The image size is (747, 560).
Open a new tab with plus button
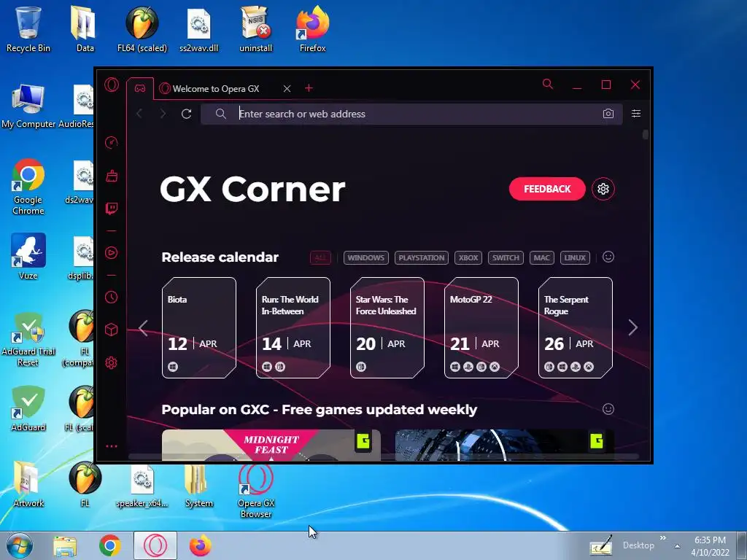click(309, 88)
